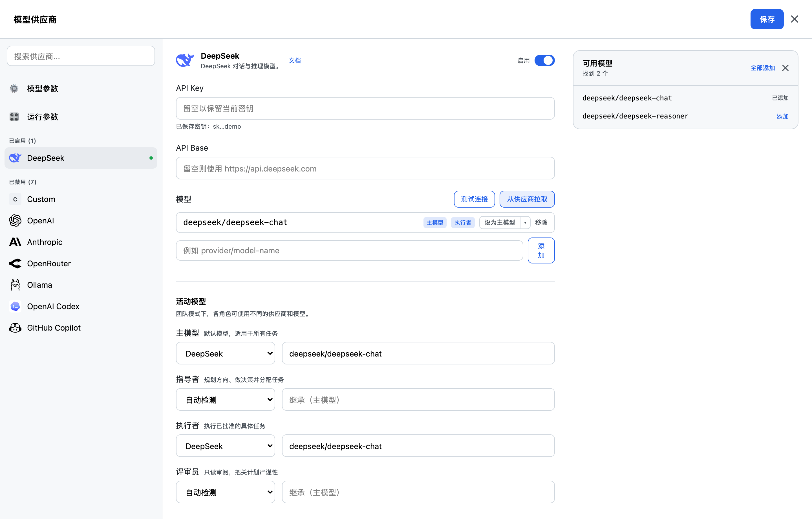
Task: Click the large DeepSeek logo in header
Action: tap(185, 60)
